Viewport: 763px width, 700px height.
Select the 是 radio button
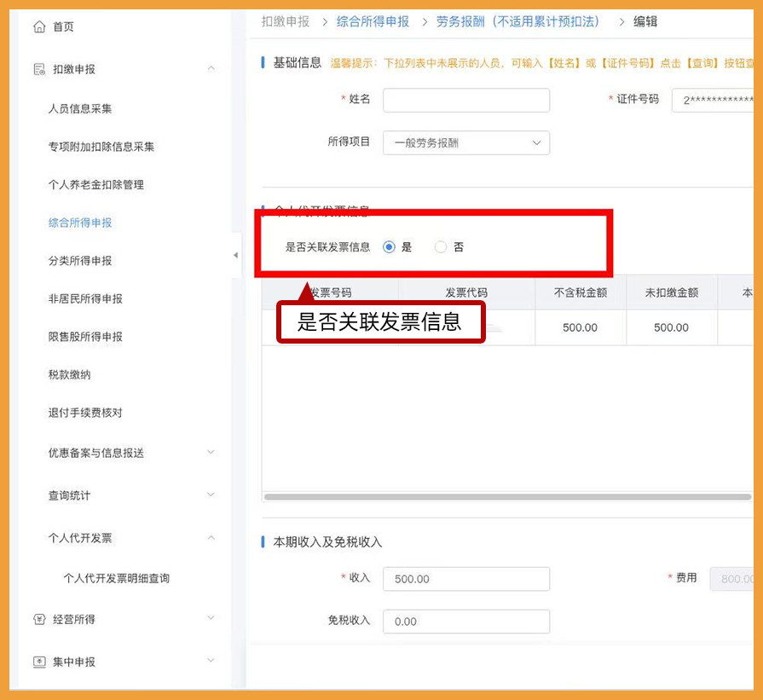tap(389, 246)
